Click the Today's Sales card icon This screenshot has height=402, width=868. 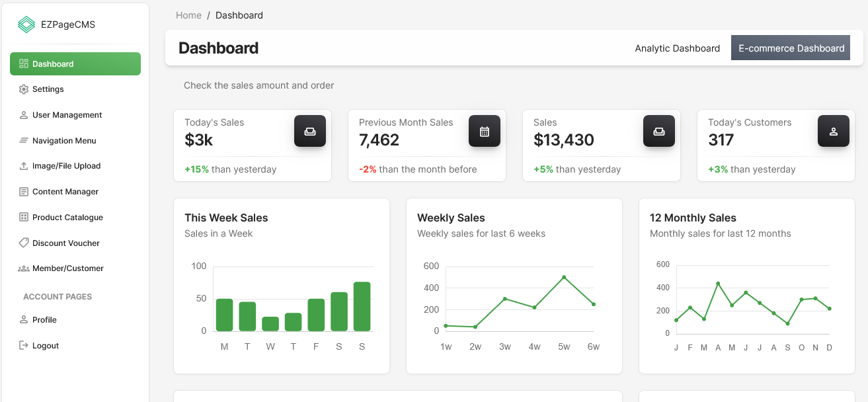click(x=309, y=131)
